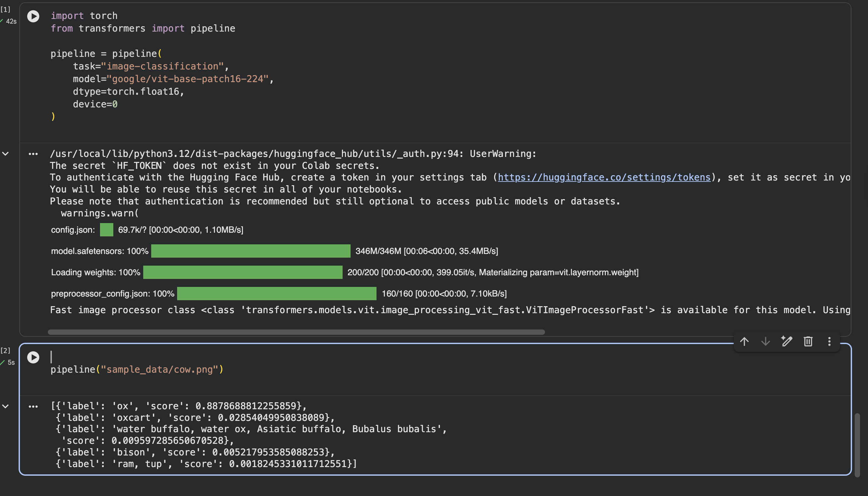The image size is (868, 496).
Task: Move cell up with arrow icon
Action: pos(744,341)
